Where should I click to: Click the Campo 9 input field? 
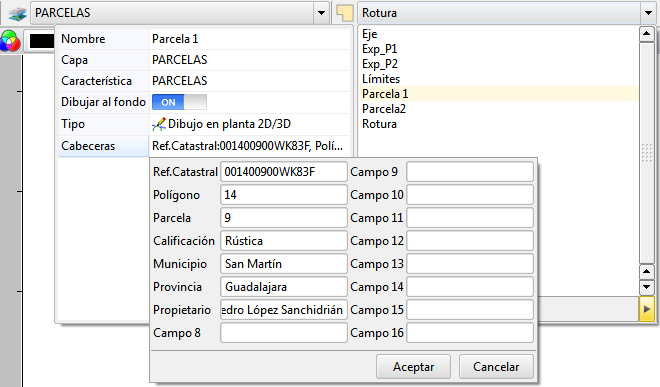pos(470,172)
